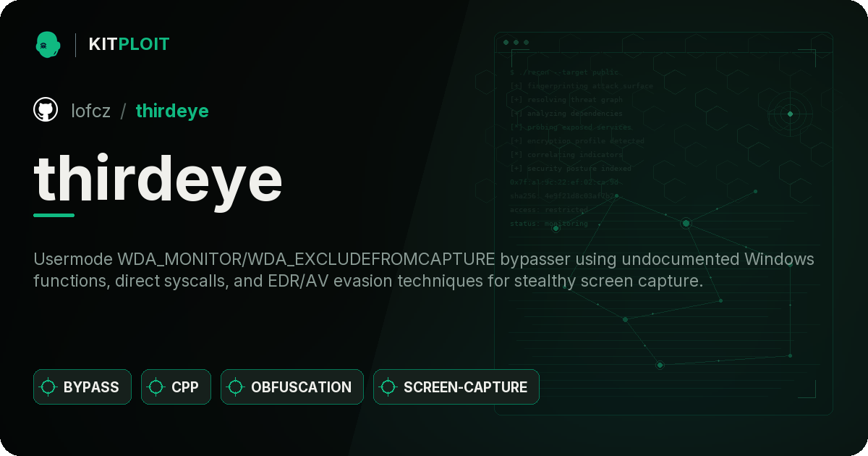Image resolution: width=868 pixels, height=456 pixels.
Task: Open the thirdeye repository name link
Action: click(x=172, y=111)
